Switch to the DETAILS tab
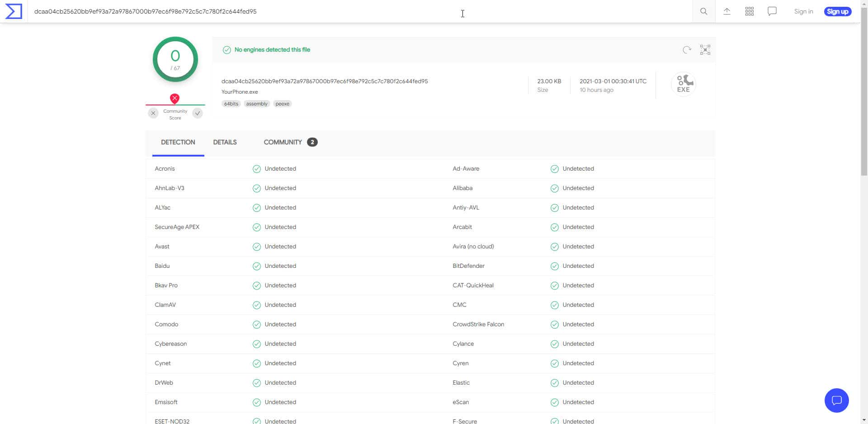 coord(225,142)
